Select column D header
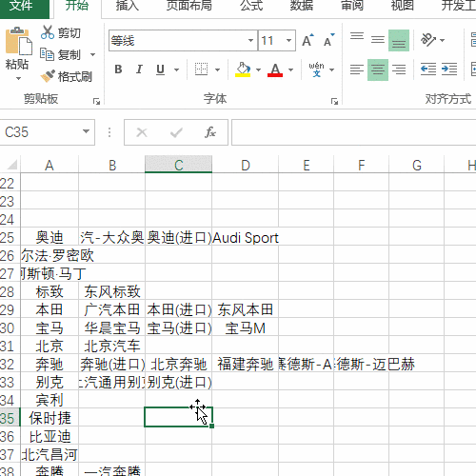The image size is (476, 476). (246, 165)
